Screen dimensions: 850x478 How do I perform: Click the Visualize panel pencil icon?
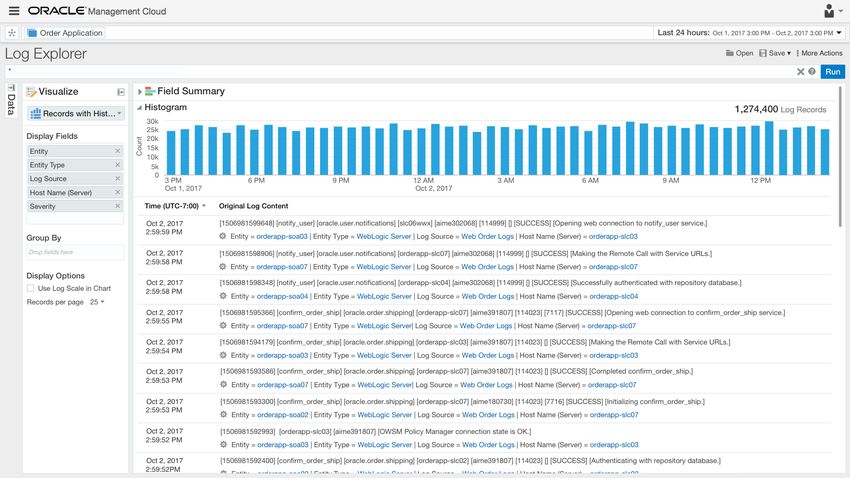click(x=31, y=92)
